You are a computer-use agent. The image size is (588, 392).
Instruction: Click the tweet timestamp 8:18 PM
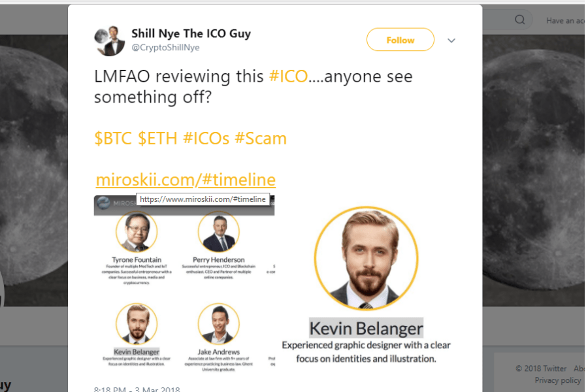(111, 389)
